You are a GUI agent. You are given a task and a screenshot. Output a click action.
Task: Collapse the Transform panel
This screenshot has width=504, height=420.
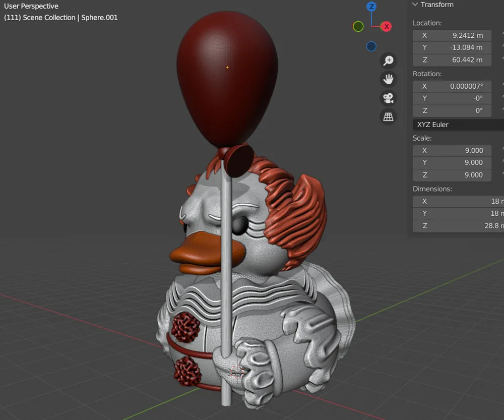coord(415,5)
